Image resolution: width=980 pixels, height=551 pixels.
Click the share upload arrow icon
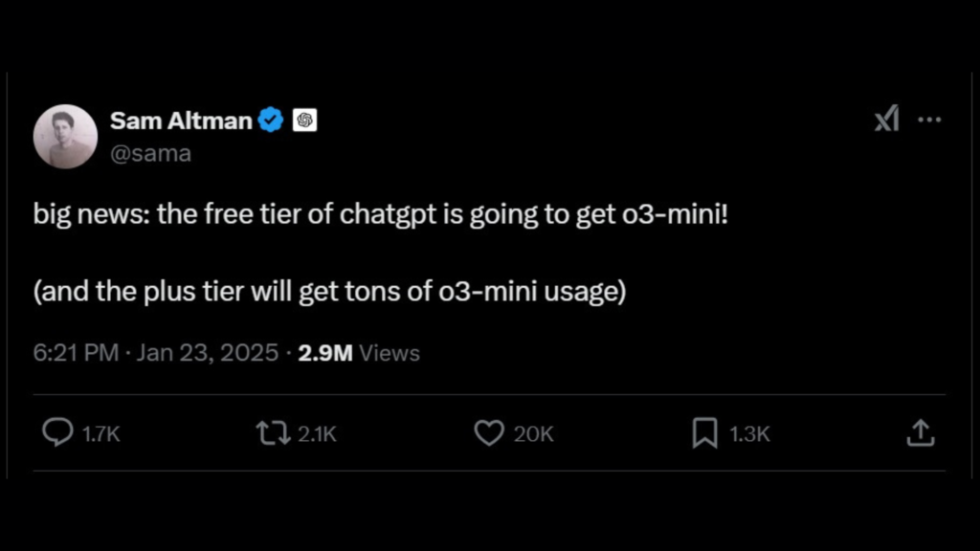click(921, 432)
